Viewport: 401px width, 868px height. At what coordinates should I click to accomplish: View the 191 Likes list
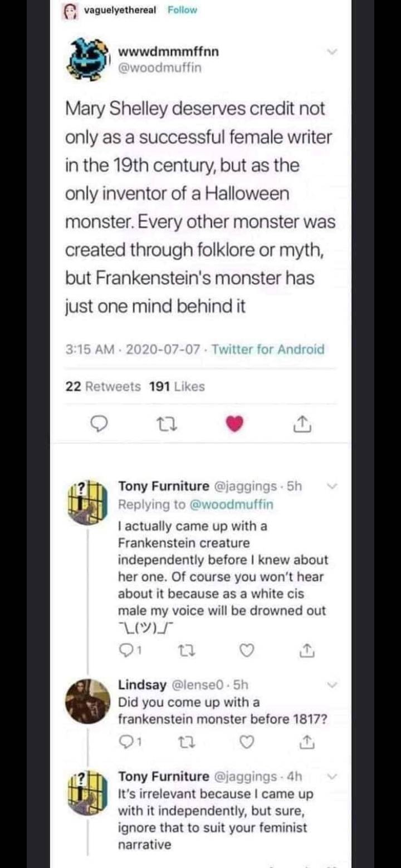click(x=177, y=386)
